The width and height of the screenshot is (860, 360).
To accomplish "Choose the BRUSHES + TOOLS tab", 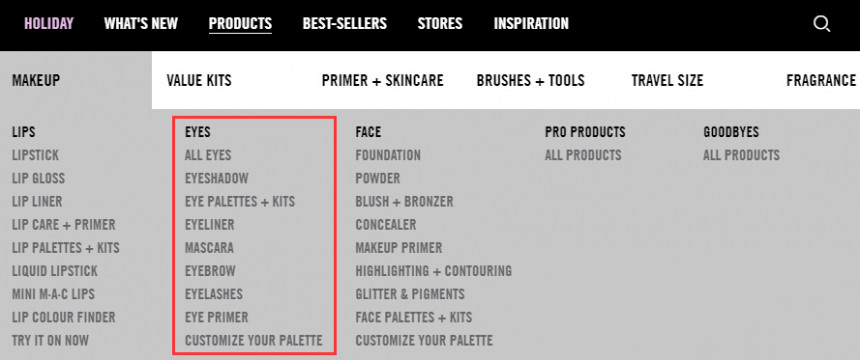I will click(x=530, y=81).
